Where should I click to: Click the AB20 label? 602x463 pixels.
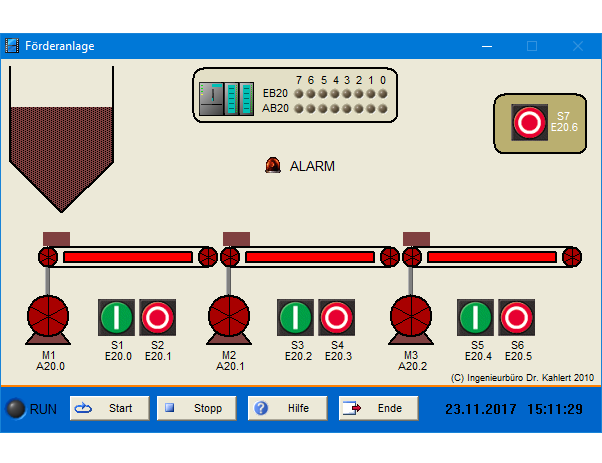pyautogui.click(x=275, y=108)
